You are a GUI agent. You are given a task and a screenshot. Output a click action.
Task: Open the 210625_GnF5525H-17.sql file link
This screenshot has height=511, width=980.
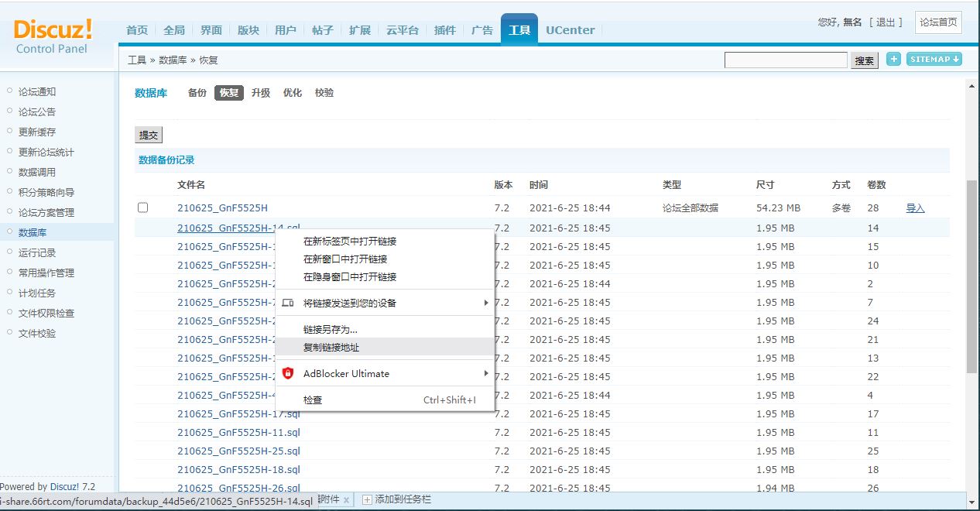[238, 414]
